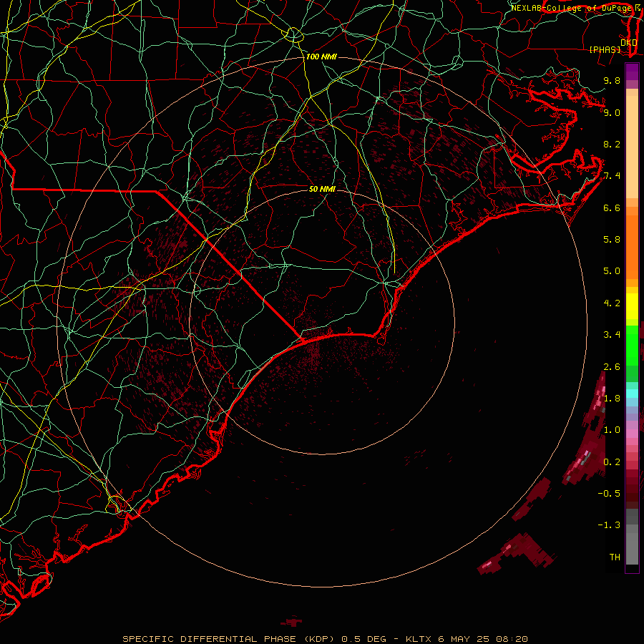The image size is (644, 644).
Task: Click the 100 NMI range ring label
Action: click(x=321, y=57)
